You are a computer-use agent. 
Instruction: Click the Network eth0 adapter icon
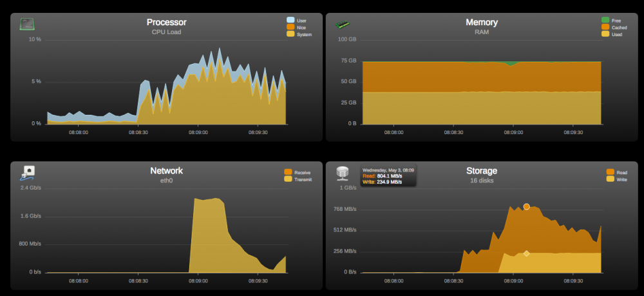click(27, 173)
